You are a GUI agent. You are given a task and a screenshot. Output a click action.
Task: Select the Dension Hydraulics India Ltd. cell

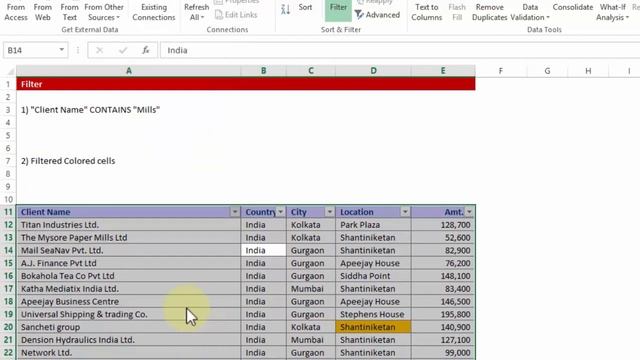[x=129, y=340]
